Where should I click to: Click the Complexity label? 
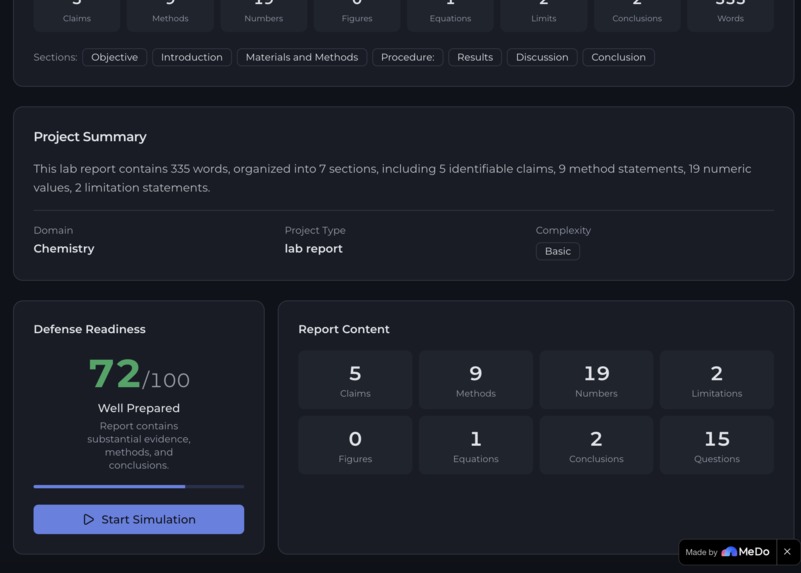pos(563,230)
